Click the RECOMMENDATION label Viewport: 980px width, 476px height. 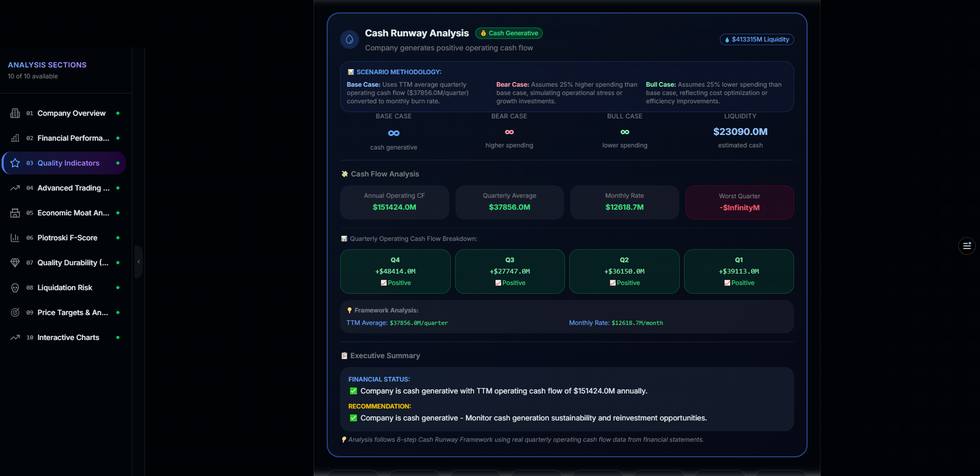(x=380, y=406)
